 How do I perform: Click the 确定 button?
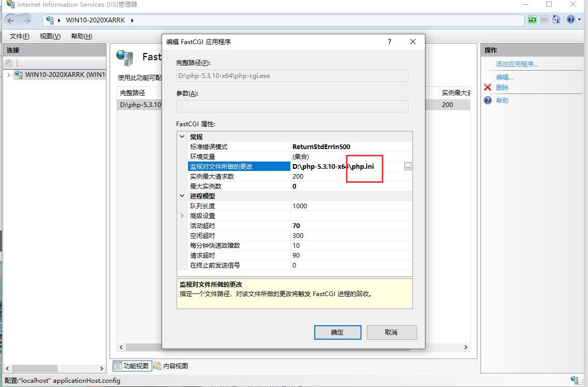coord(338,332)
